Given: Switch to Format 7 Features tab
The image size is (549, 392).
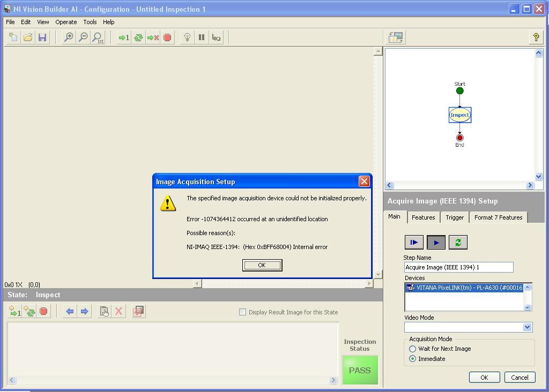Looking at the screenshot, I should (x=498, y=217).
